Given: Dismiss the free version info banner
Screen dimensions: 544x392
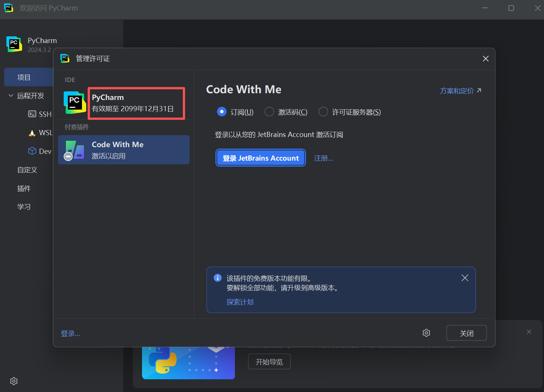Looking at the screenshot, I should (x=465, y=278).
